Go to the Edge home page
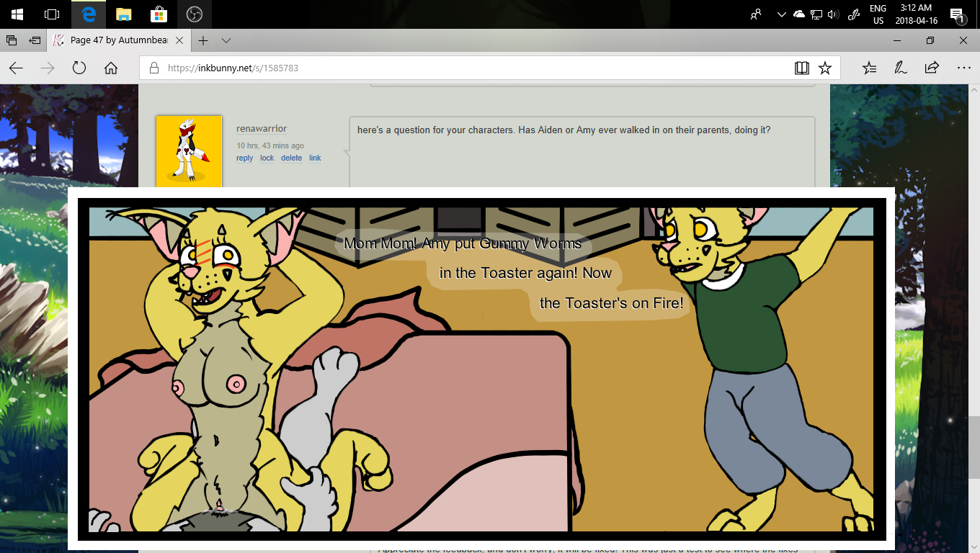 [111, 68]
